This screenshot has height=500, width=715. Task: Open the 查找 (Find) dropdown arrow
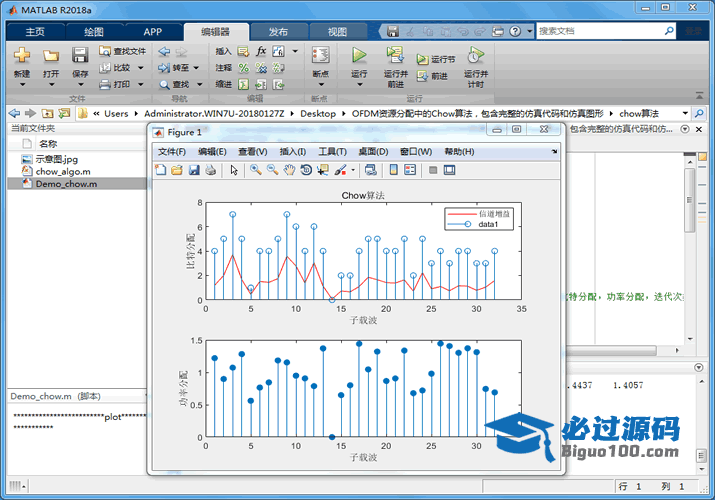tap(200, 84)
